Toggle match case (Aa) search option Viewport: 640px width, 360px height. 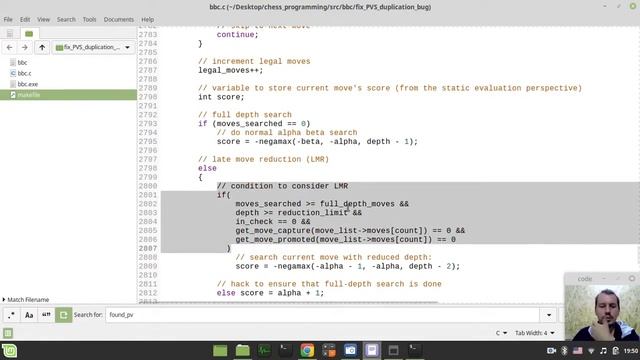[29, 315]
